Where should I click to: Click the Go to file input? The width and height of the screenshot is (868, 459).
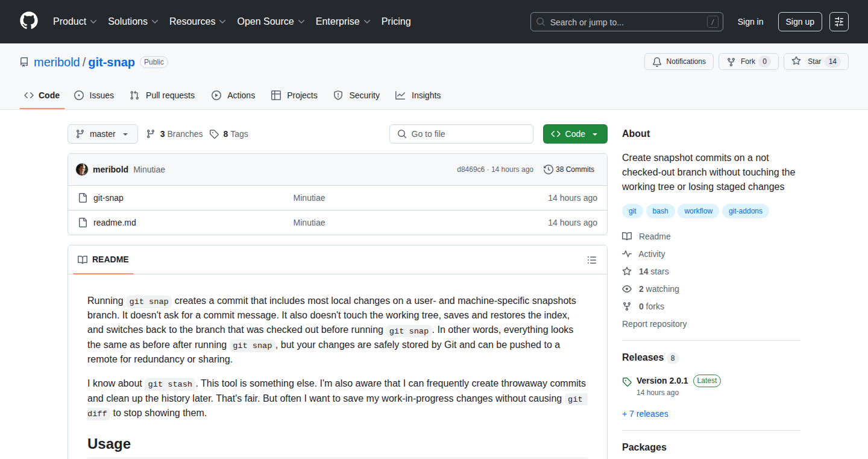461,134
